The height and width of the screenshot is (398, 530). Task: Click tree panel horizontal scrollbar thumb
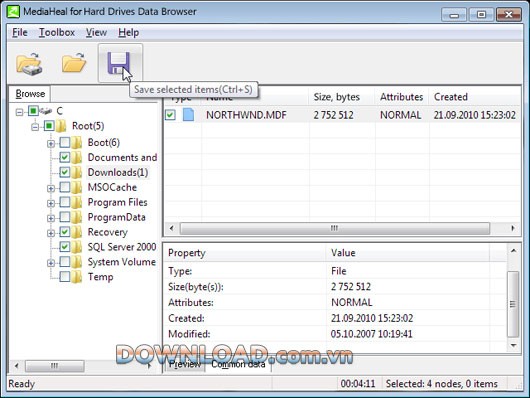tap(54, 366)
